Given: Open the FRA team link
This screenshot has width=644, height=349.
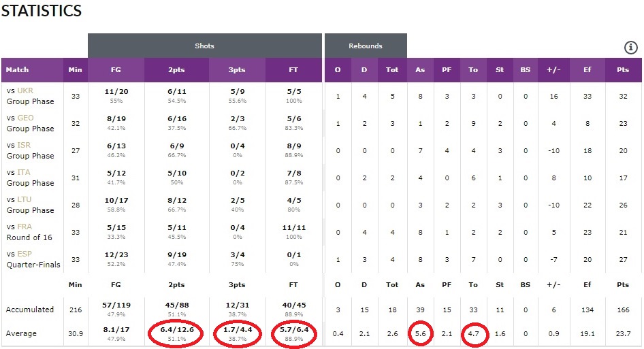Looking at the screenshot, I should click(25, 227).
